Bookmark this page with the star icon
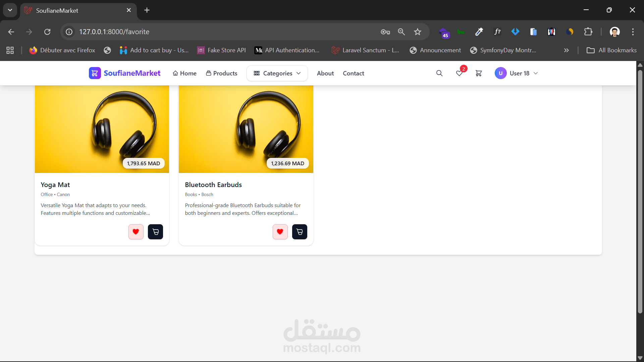 pos(417,32)
